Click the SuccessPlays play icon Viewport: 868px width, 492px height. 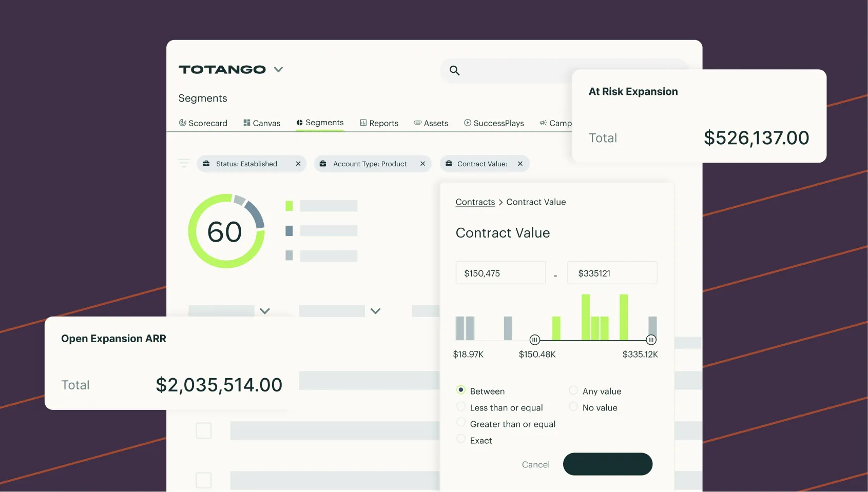click(x=468, y=123)
